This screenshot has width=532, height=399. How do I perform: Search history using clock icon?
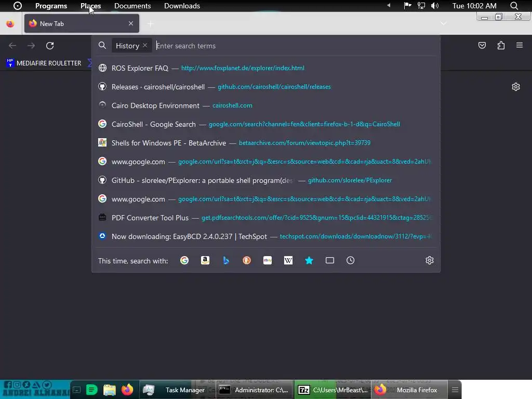(351, 260)
